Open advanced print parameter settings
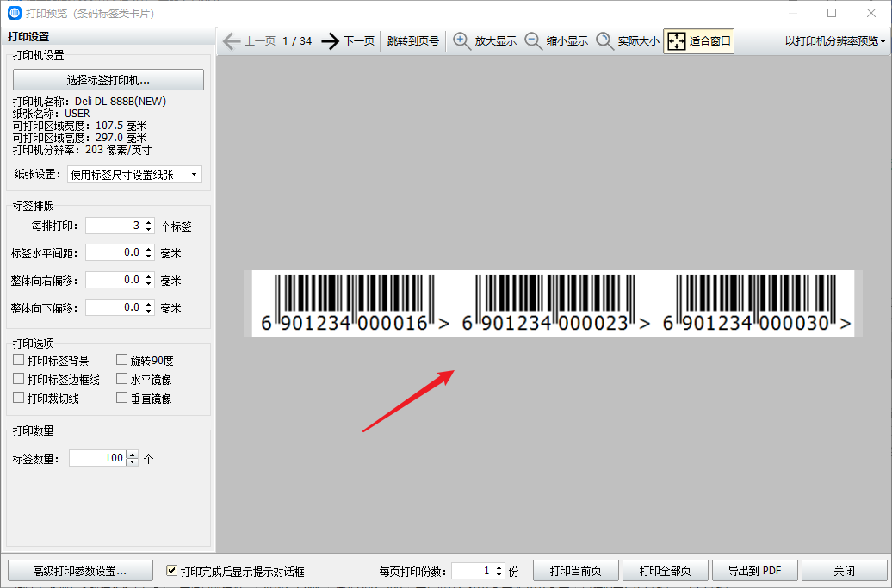 tap(80, 571)
